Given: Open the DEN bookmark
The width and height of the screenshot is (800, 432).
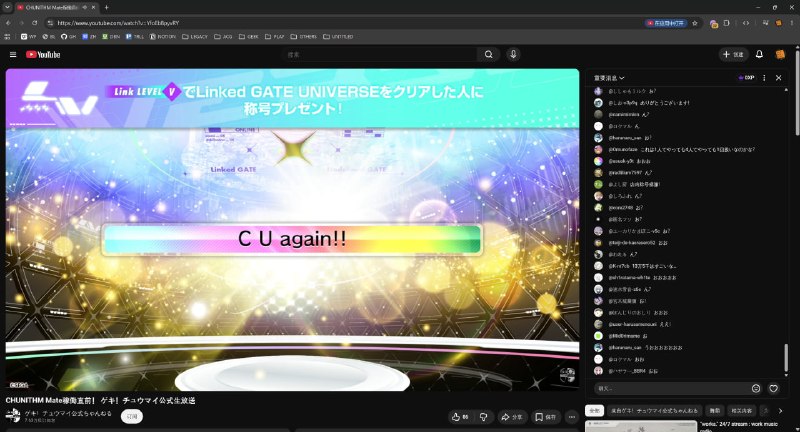Looking at the screenshot, I should tap(111, 37).
